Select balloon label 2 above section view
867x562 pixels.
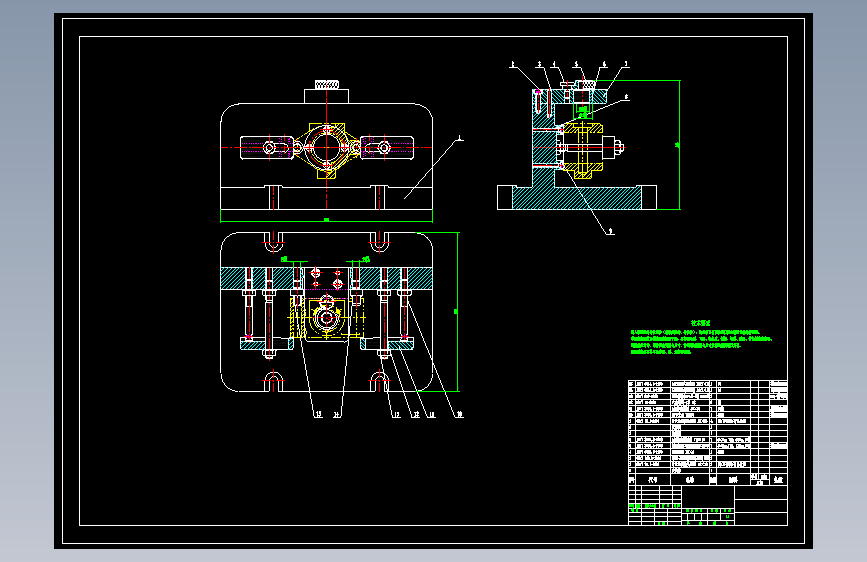513,65
